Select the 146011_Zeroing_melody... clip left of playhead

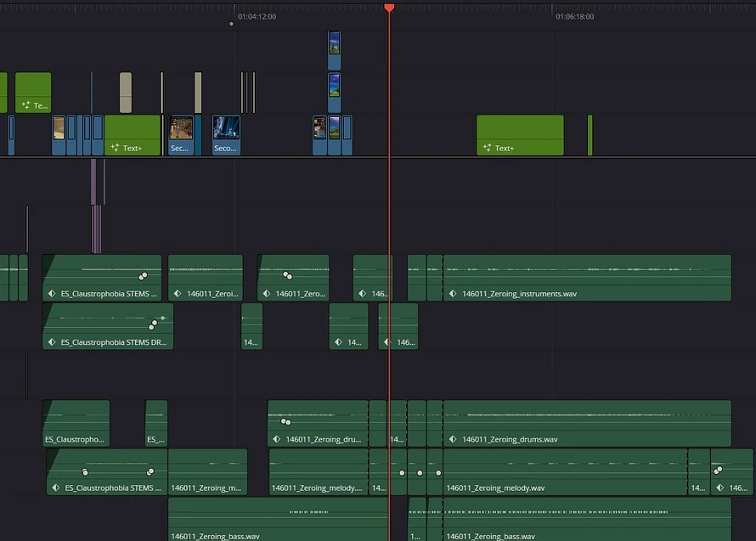point(319,471)
